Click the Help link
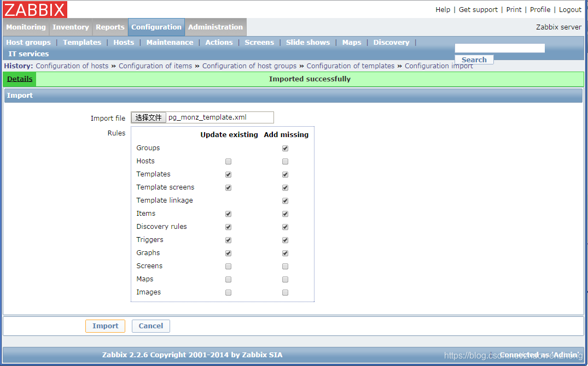 click(x=443, y=10)
